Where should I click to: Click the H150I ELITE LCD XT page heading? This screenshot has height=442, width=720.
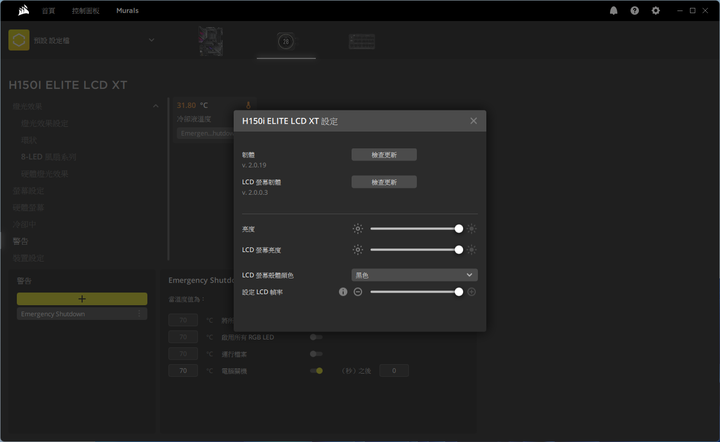68,85
